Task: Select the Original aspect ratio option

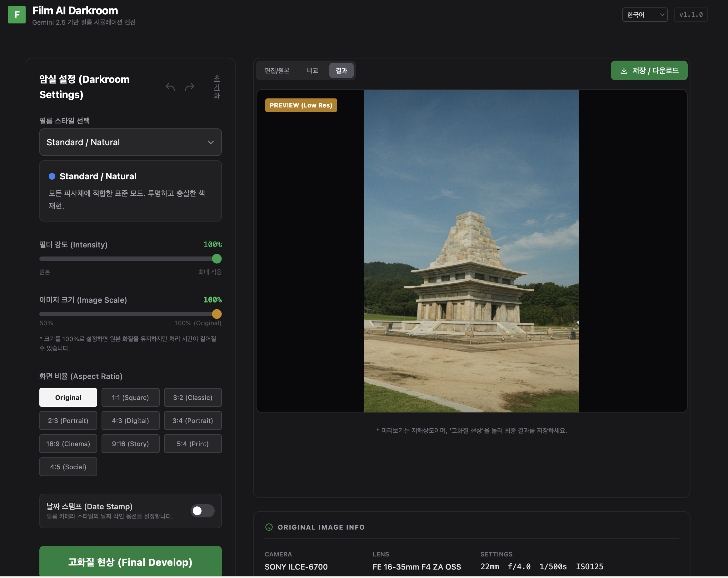Action: click(x=68, y=397)
